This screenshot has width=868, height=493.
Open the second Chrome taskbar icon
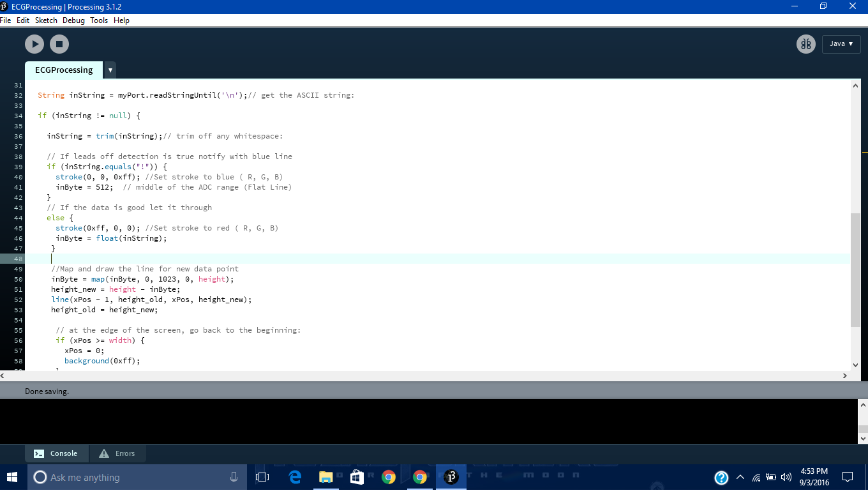coord(419,477)
